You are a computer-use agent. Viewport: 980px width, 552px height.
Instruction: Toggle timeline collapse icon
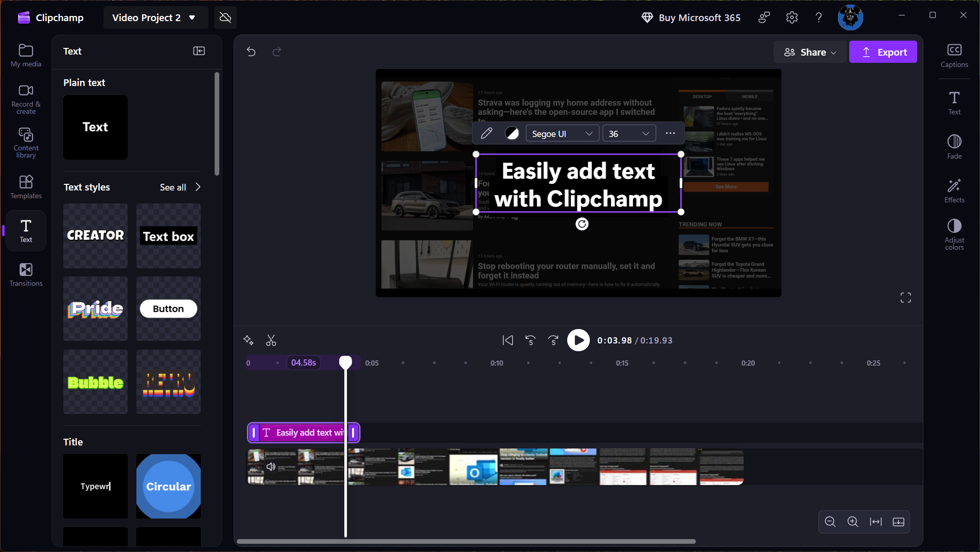tap(899, 522)
